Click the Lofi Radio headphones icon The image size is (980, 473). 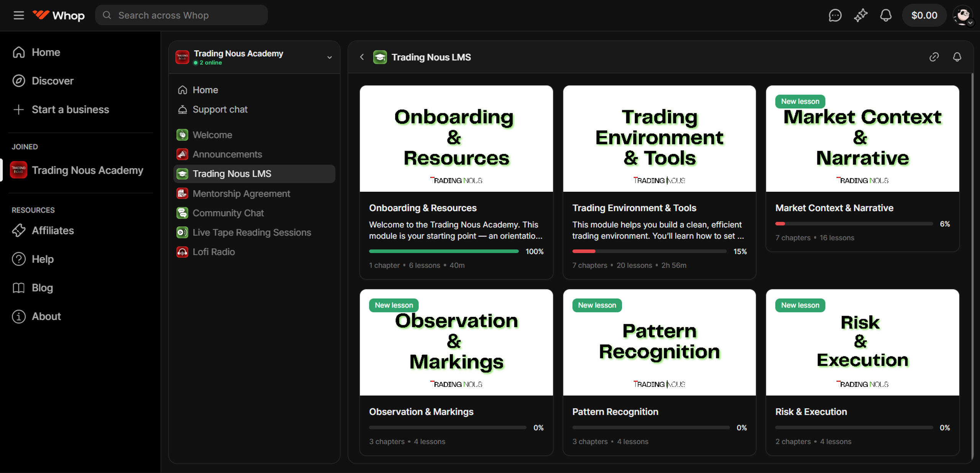click(182, 252)
